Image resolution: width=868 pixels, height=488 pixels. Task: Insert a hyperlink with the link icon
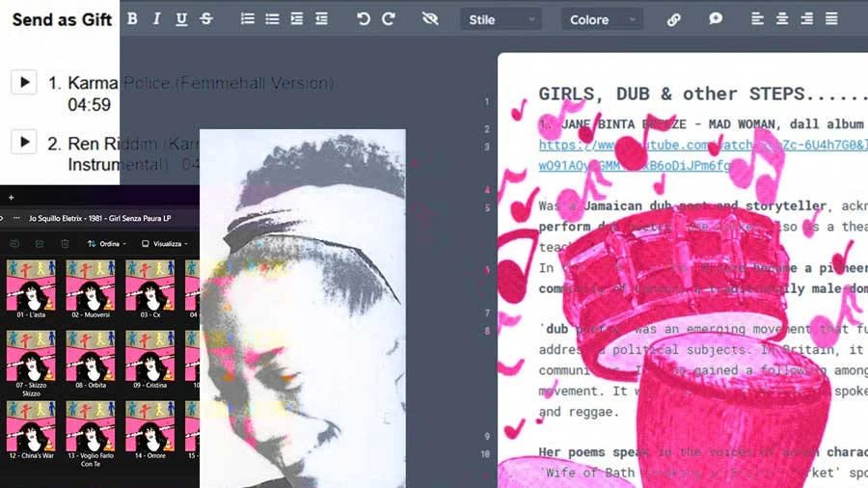674,19
